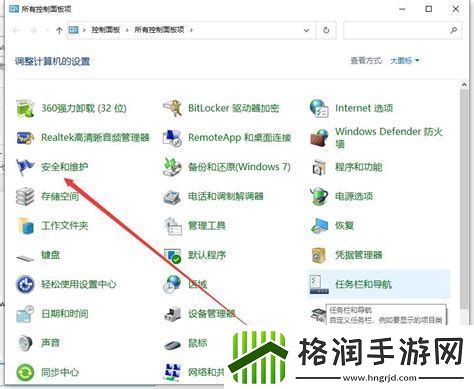The image size is (474, 389).
Task: Click the 日期和时间 link text
Action: pyautogui.click(x=65, y=314)
